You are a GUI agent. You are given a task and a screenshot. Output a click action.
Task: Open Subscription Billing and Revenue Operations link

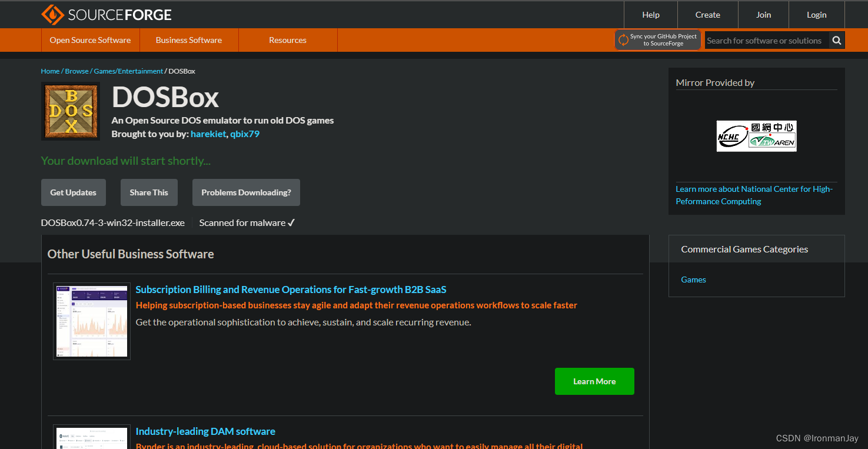pos(291,290)
